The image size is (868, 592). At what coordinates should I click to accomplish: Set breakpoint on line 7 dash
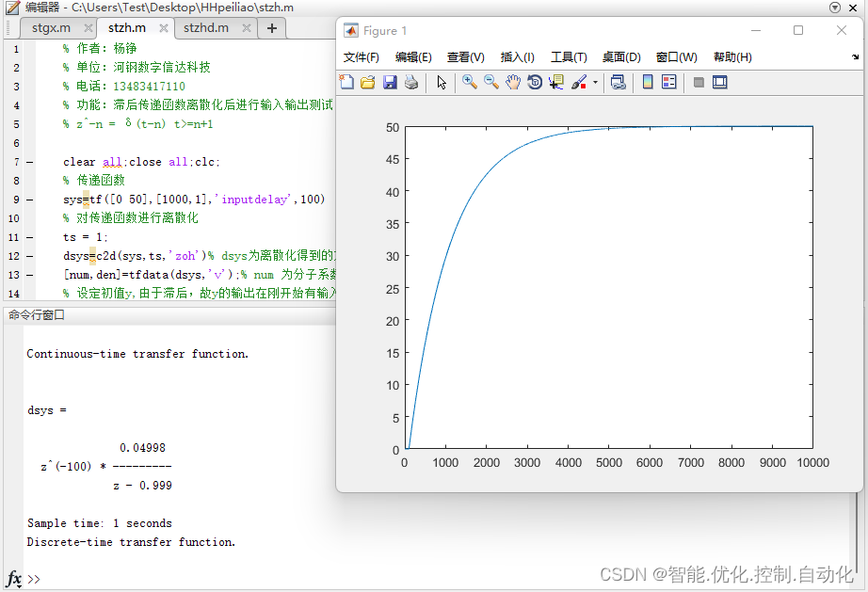30,162
